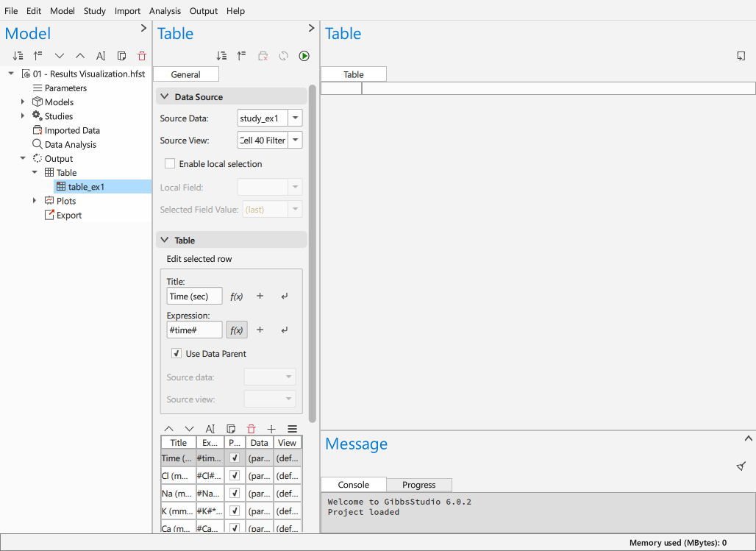Toggle the checkbox in the K row

(235, 511)
